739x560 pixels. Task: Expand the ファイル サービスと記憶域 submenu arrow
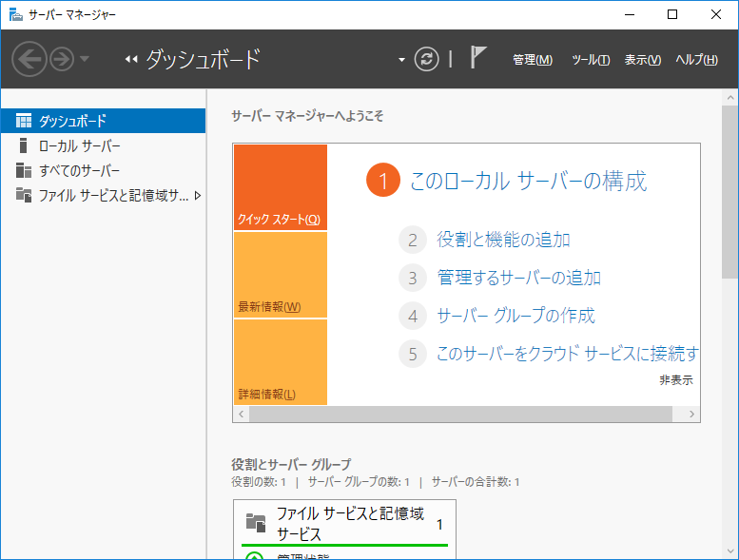[198, 196]
